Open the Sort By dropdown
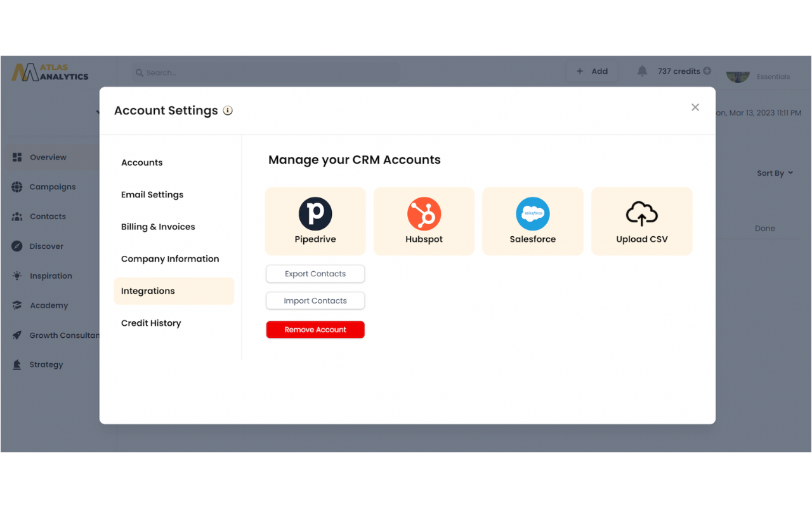Screen dimensions: 812x508 point(775,173)
